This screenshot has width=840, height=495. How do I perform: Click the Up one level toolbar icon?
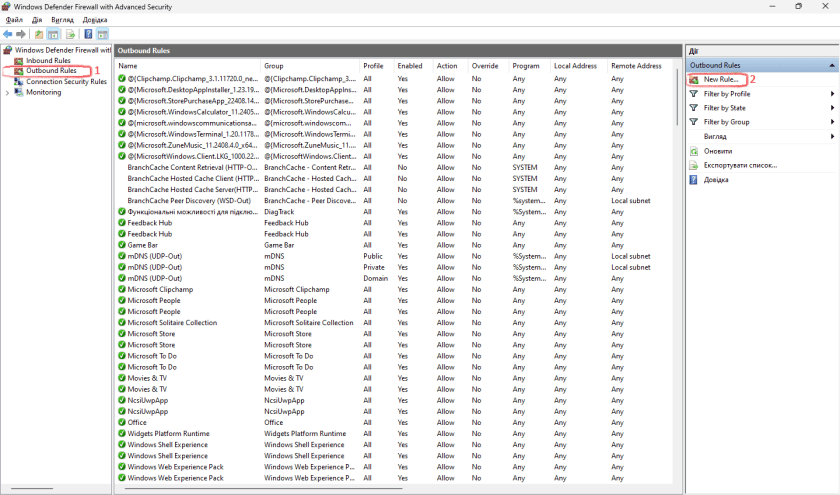(x=40, y=34)
